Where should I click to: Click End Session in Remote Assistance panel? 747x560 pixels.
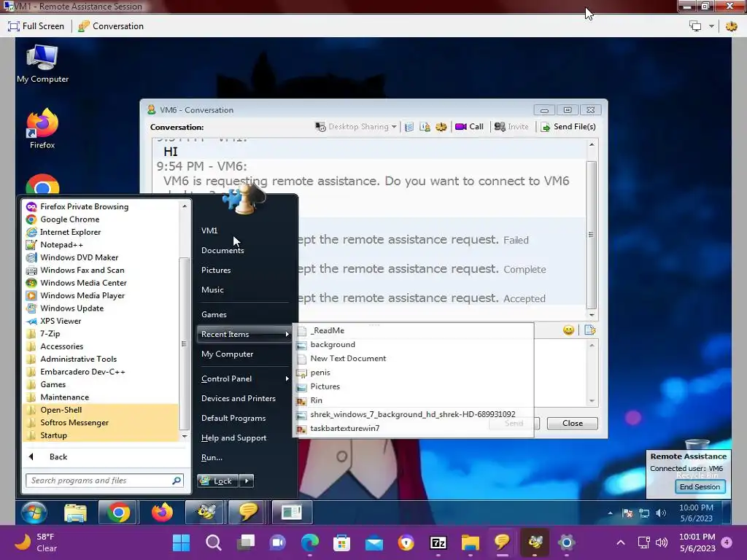click(700, 486)
